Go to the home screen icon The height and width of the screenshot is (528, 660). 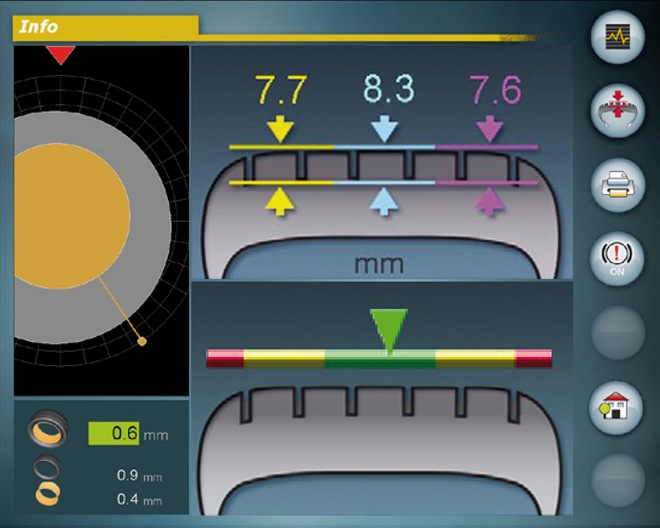(617, 408)
